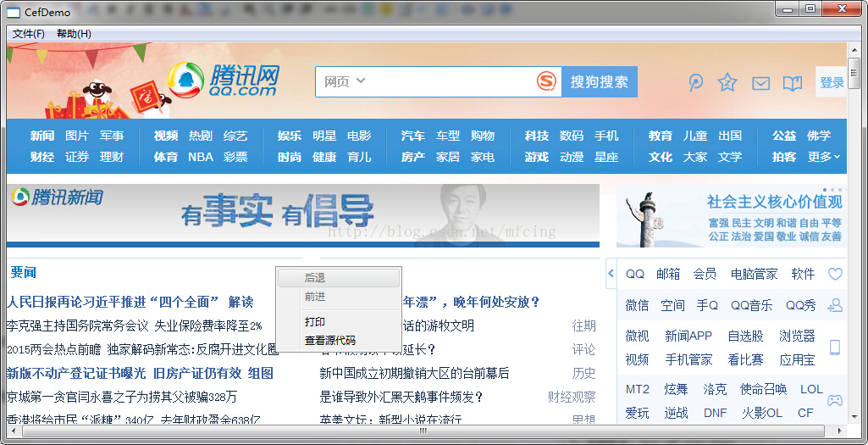Open the 电脑管家 quick link
868x445 pixels.
tap(754, 274)
